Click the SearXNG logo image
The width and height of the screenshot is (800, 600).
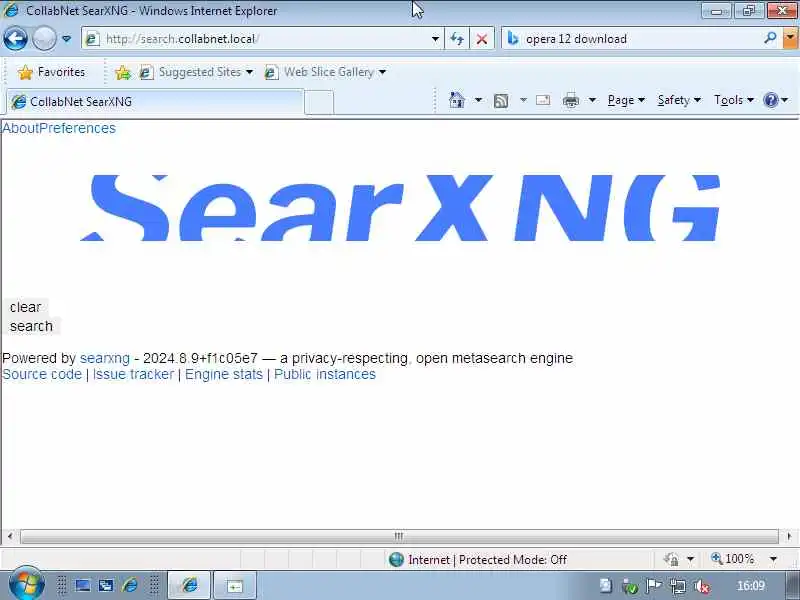(400, 207)
